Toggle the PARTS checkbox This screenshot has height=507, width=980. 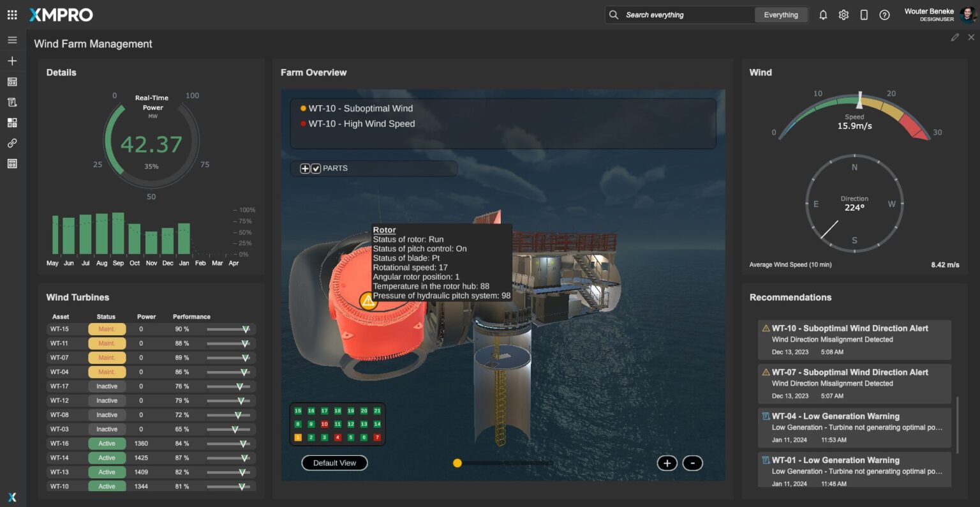(x=316, y=169)
